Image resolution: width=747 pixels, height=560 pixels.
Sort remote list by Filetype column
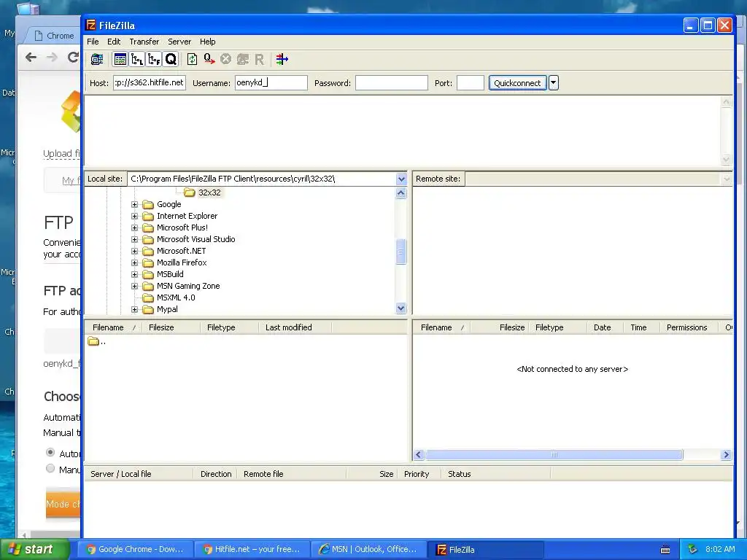[x=557, y=327]
